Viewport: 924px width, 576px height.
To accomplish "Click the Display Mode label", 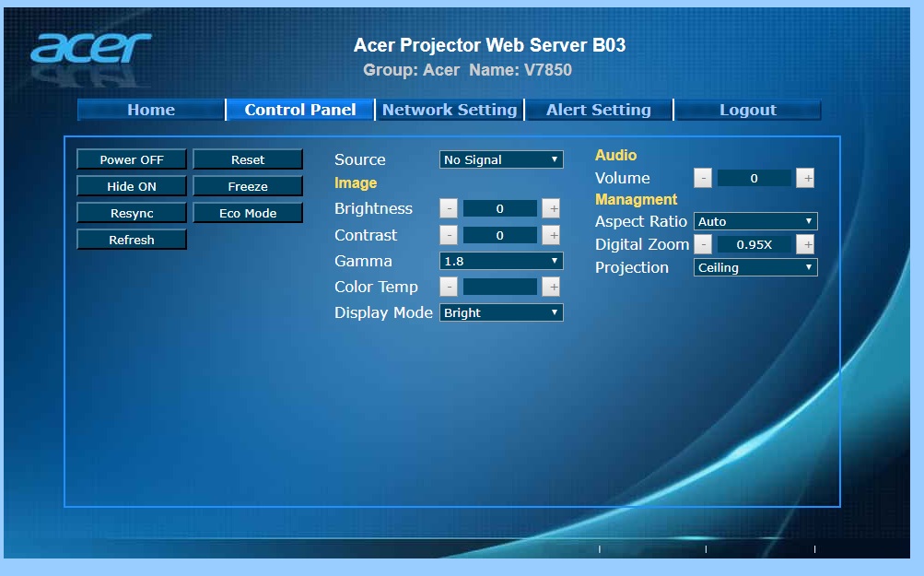I will pos(383,312).
